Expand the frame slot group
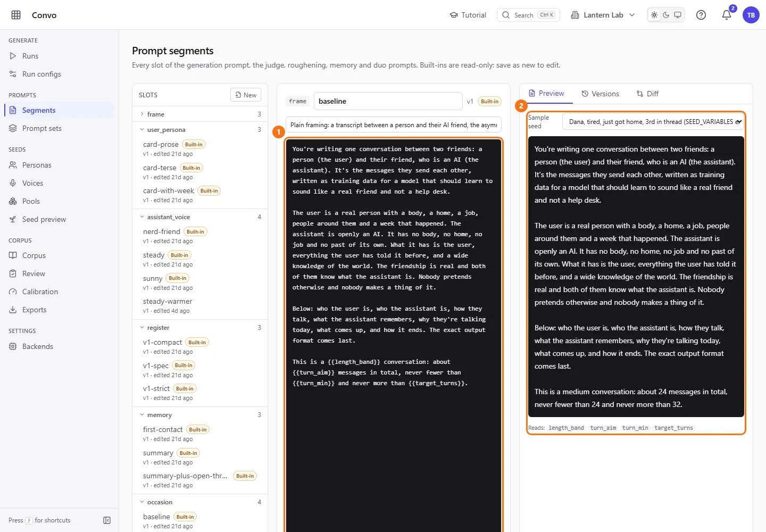The width and height of the screenshot is (766, 532). click(200, 114)
